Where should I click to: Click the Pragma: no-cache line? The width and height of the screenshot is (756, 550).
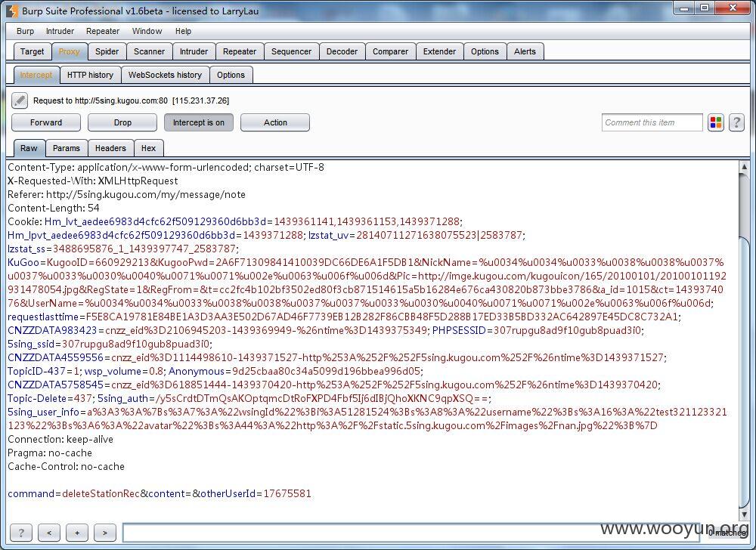(x=50, y=453)
